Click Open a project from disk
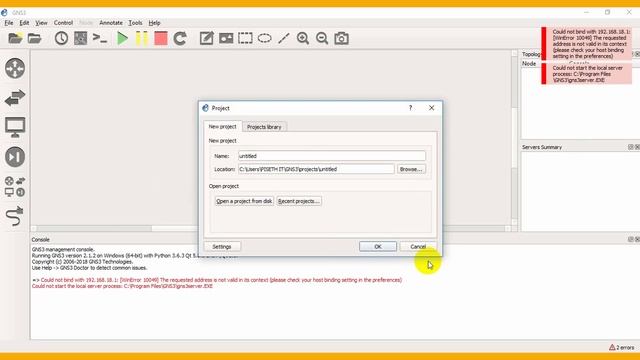The image size is (640, 360). [244, 201]
